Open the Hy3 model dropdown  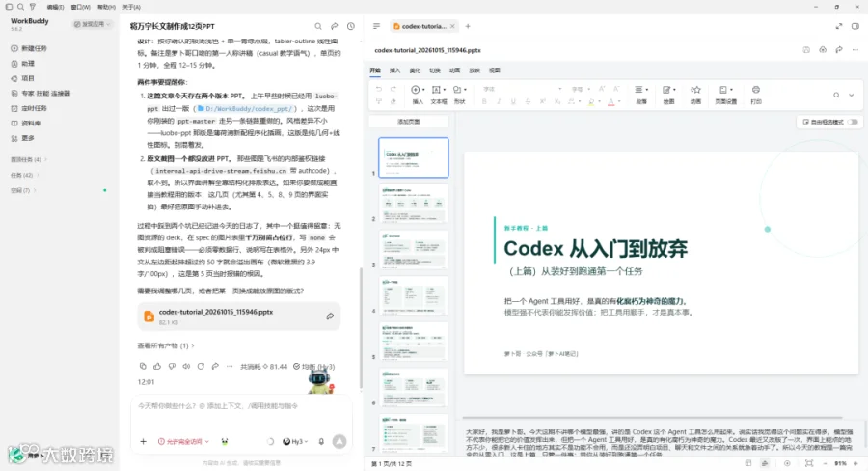(295, 442)
